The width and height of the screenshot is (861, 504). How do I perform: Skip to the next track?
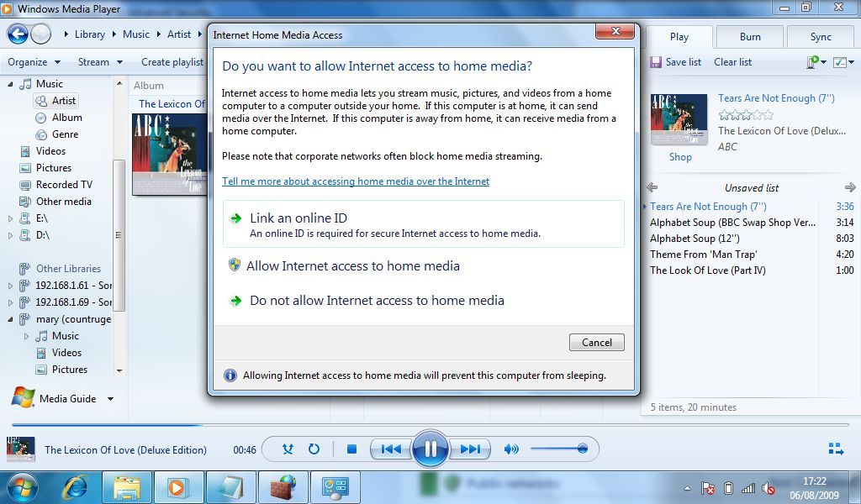point(471,449)
